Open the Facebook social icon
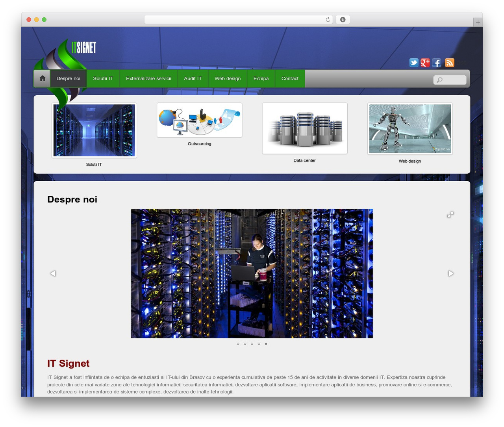 (x=437, y=63)
